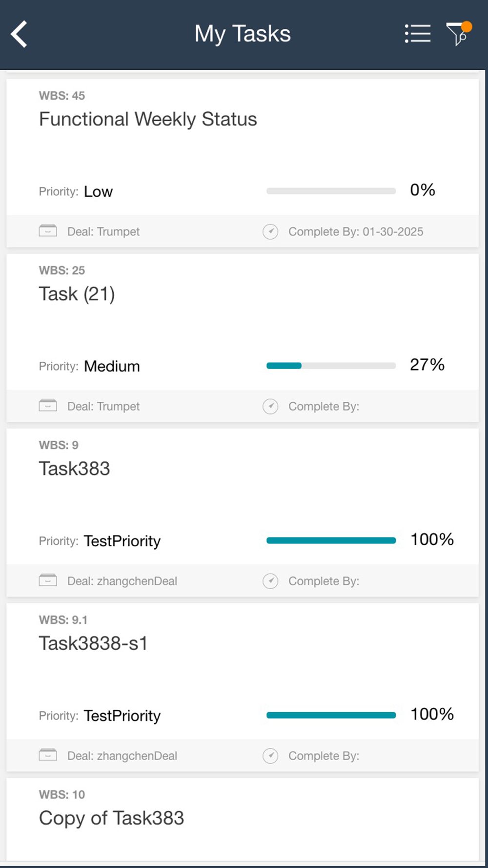Click clock icon on Task3838-s1 card
Viewport: 488px width, 868px height.
(270, 756)
